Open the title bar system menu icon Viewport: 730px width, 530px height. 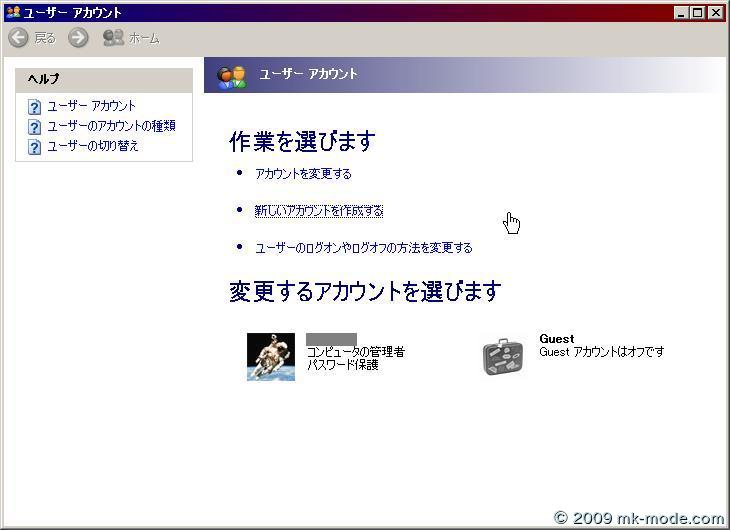[12, 12]
